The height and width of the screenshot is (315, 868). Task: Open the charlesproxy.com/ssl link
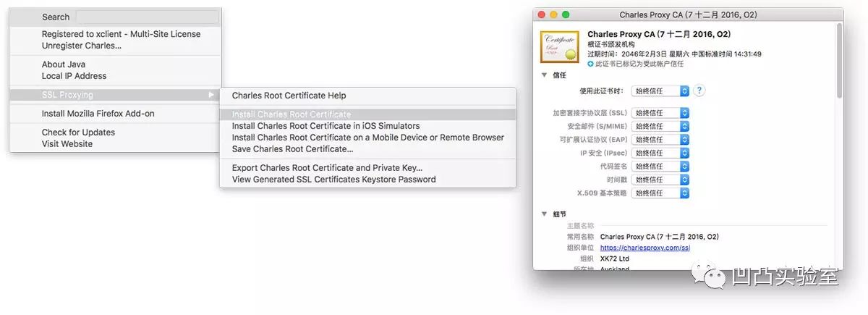tap(645, 248)
